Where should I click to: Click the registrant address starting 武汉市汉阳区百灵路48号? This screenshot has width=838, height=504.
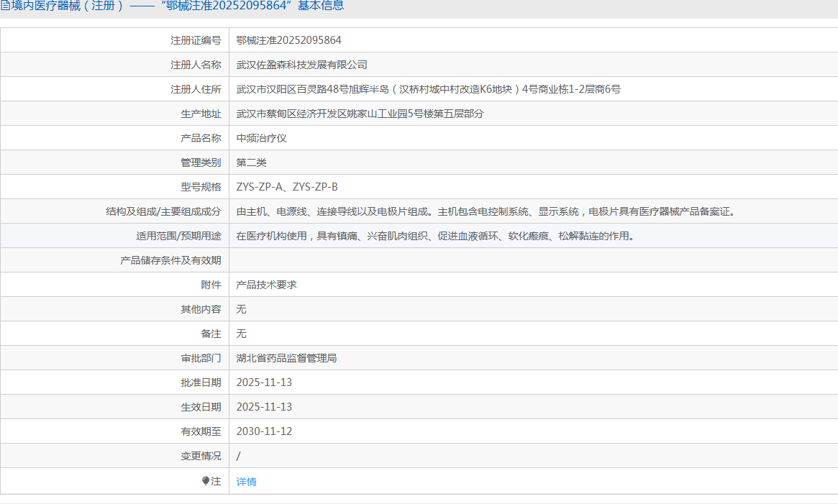(x=429, y=89)
